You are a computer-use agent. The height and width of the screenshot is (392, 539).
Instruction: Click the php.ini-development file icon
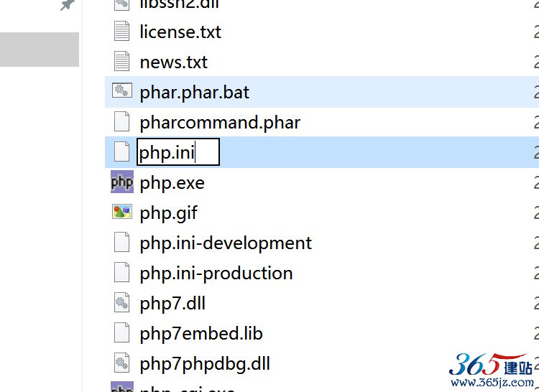tap(121, 242)
